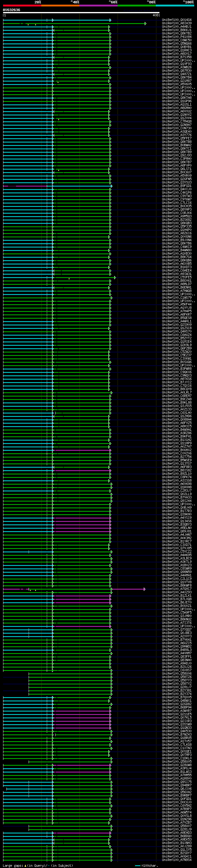Click hit label UniRef100_B4W9A1
This screenshot has width=197, height=868.
pos(176,430)
